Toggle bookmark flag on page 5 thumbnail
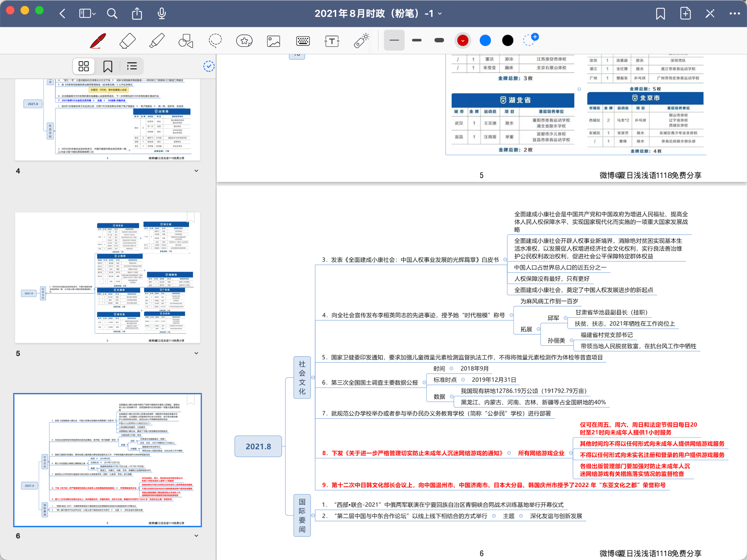 [x=190, y=217]
